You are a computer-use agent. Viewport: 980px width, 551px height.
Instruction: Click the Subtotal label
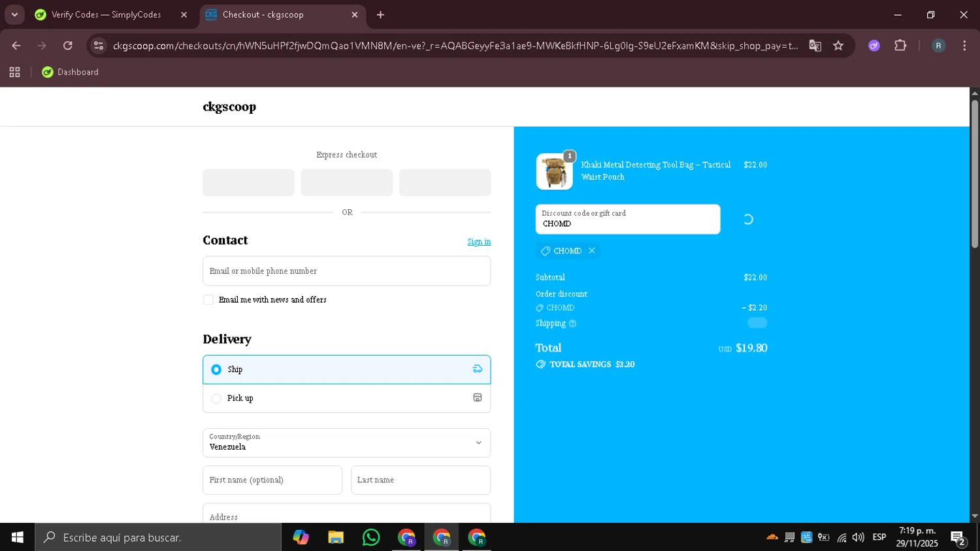(550, 278)
